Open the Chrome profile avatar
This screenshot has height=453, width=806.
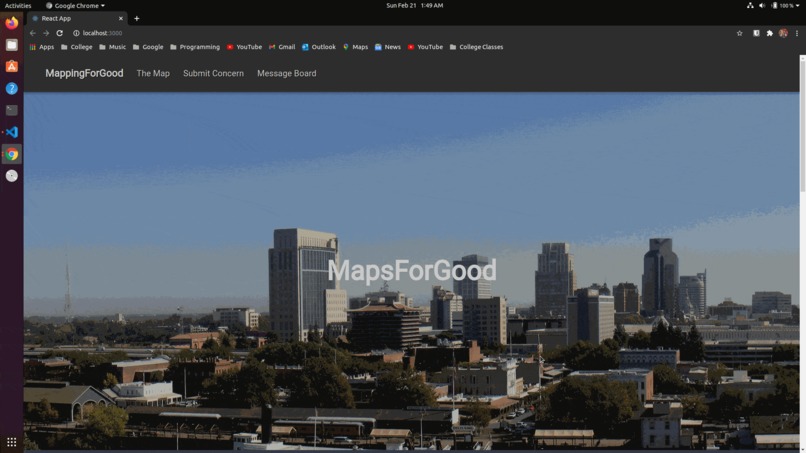coord(783,33)
